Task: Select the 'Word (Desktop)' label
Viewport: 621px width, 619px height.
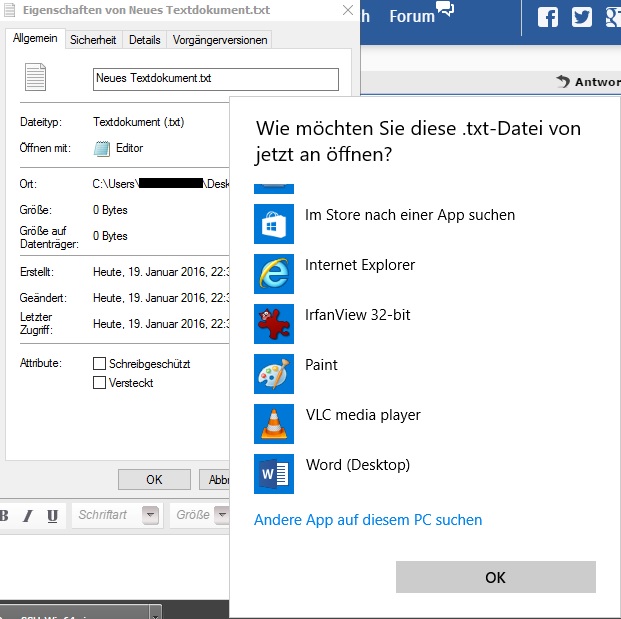Action: point(358,465)
